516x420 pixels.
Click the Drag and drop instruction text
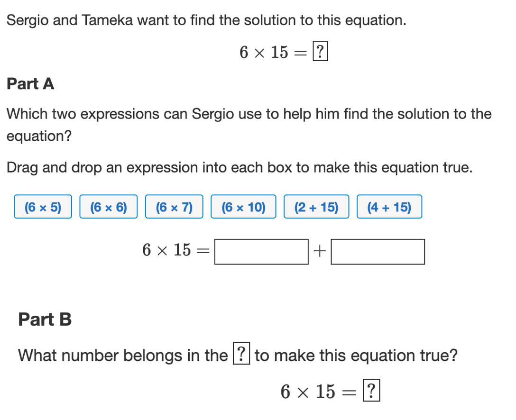[240, 167]
